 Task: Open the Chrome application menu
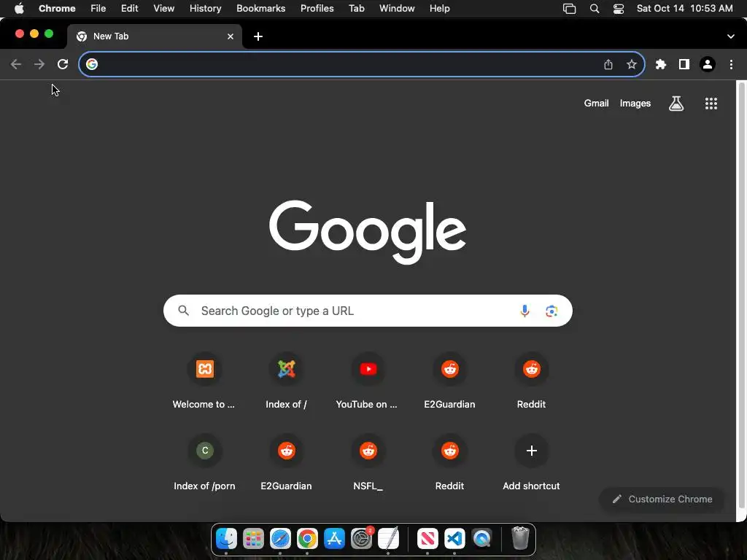pos(57,9)
